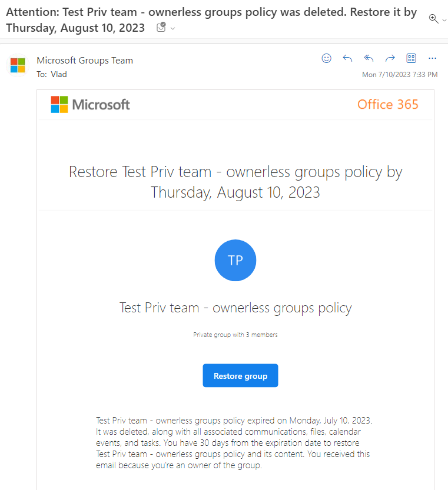Click the email timestamp Mon 7/10/2023
This screenshot has height=490, width=448.
click(x=400, y=75)
